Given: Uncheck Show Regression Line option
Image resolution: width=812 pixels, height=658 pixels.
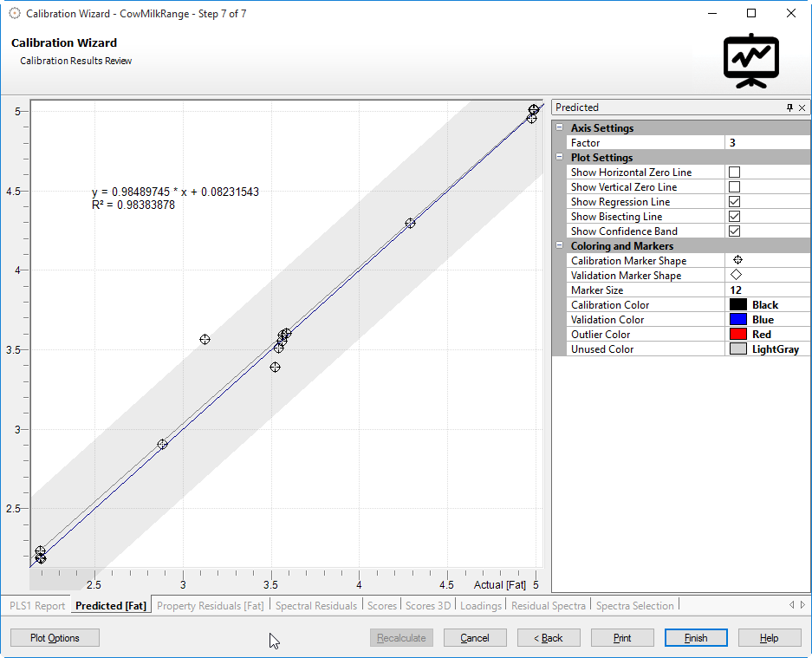Looking at the screenshot, I should tap(734, 202).
